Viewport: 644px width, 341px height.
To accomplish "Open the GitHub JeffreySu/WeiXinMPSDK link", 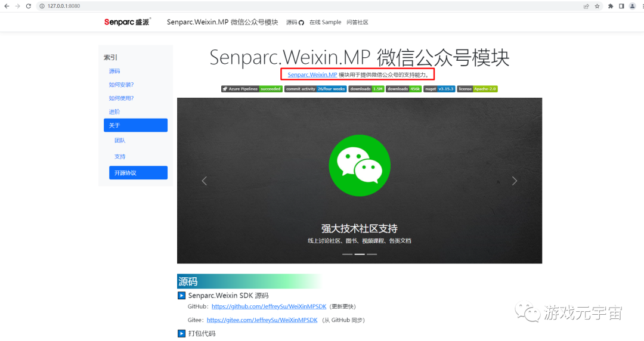I will [269, 306].
